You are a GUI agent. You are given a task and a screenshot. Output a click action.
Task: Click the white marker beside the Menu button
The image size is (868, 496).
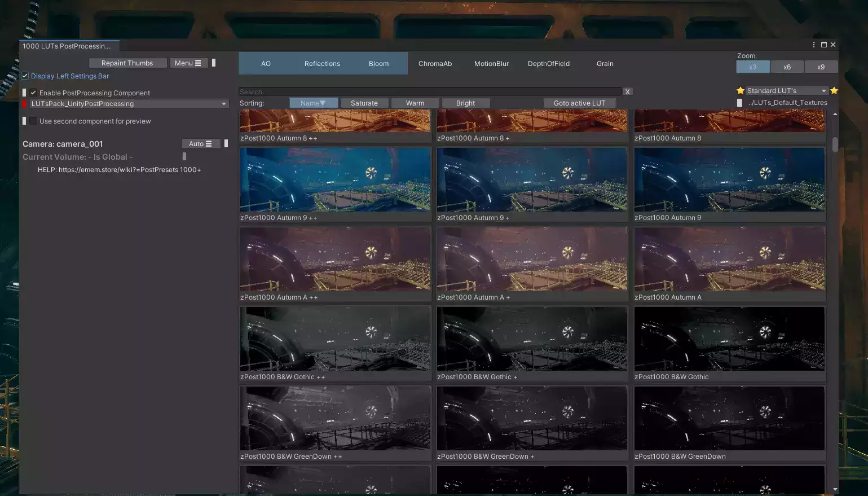(x=214, y=63)
